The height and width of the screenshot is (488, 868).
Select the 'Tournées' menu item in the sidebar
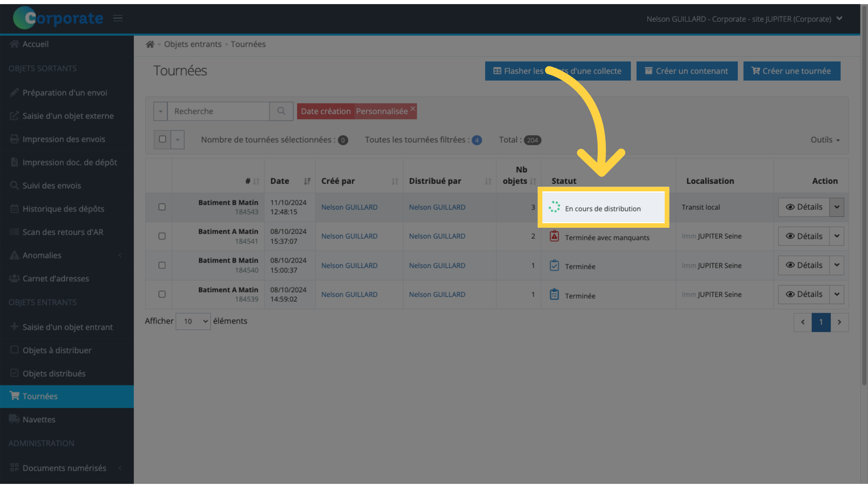[67, 396]
